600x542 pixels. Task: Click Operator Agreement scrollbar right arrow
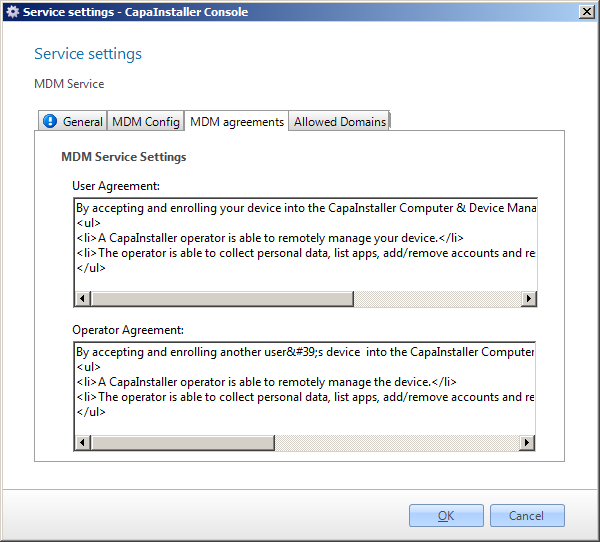527,442
